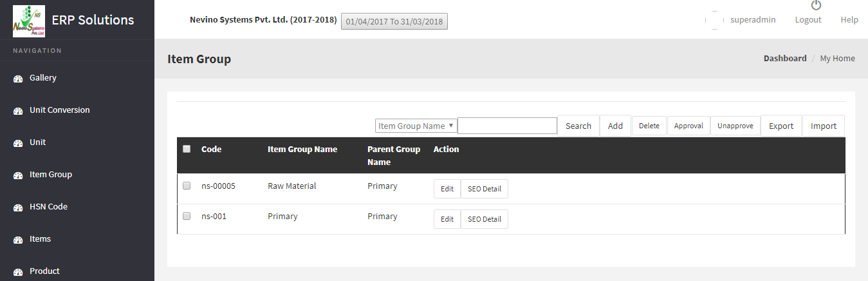Click the superadmin avatar circle
This screenshot has height=281, width=868.
pyautogui.click(x=714, y=20)
